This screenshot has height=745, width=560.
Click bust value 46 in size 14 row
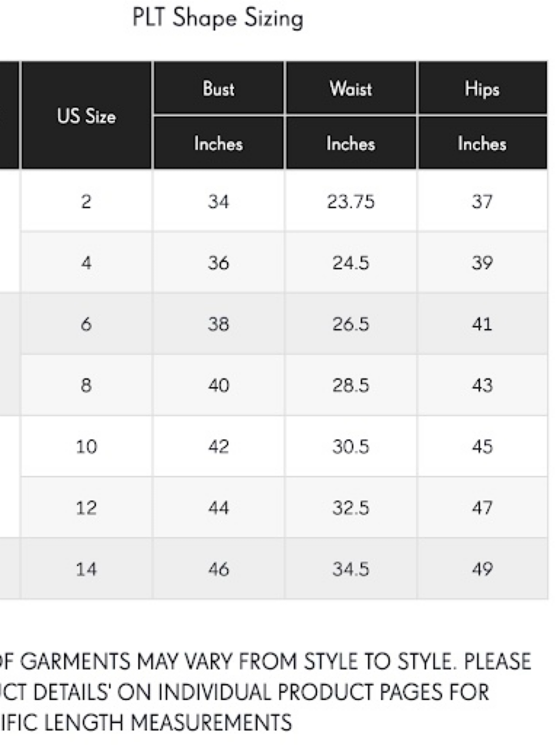click(x=219, y=568)
